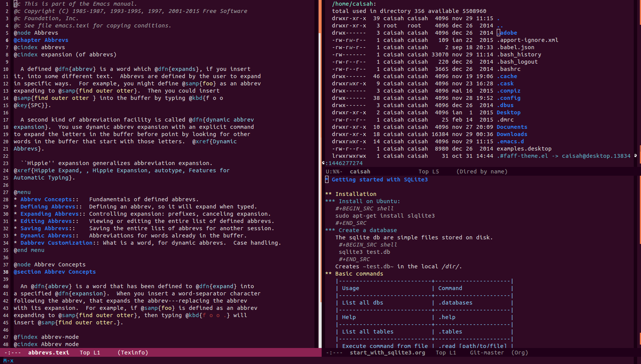
Task: Click the (Texinfo) major mode indicator
Action: (x=133, y=353)
